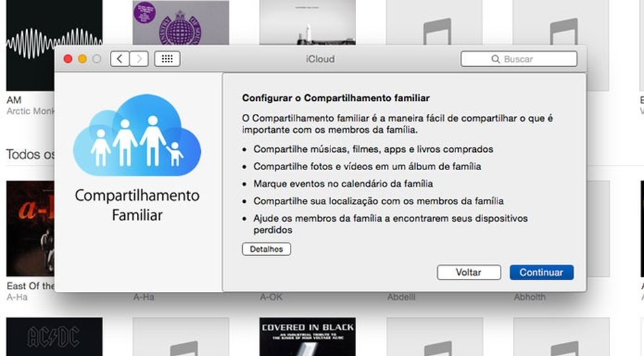Open the Ministry of Sound album cover
This screenshot has width=644, height=356.
tap(181, 23)
